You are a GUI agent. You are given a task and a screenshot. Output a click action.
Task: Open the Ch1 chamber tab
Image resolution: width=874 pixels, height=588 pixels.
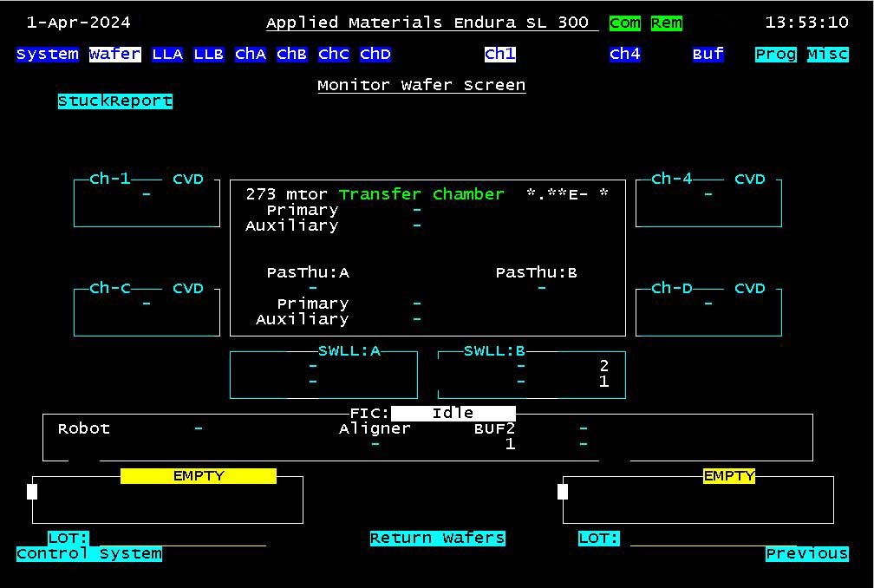tap(500, 54)
